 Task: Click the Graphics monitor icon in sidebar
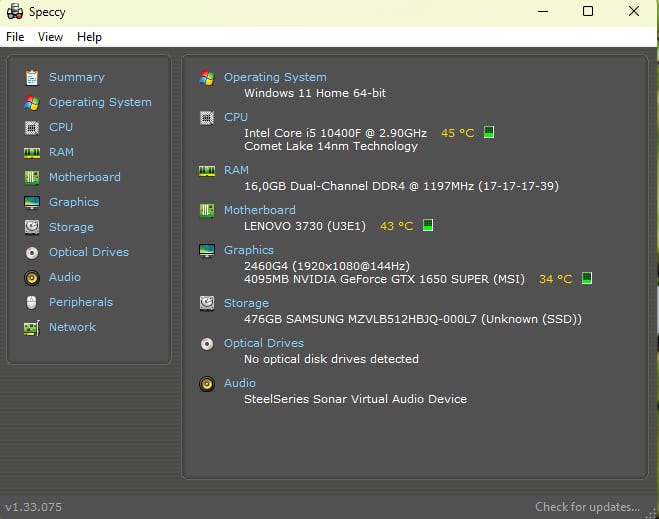click(32, 203)
